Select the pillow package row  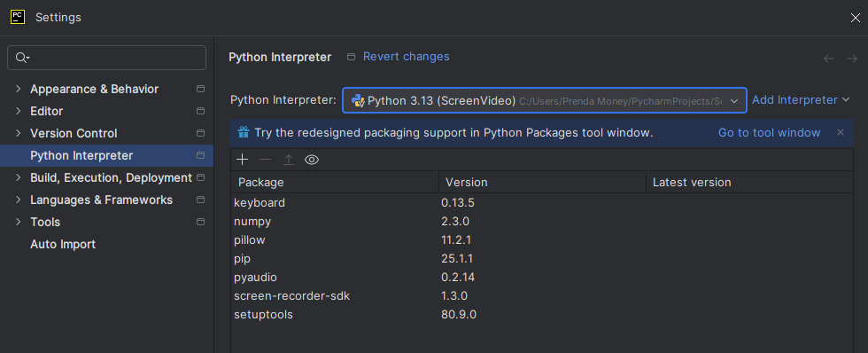pos(542,240)
